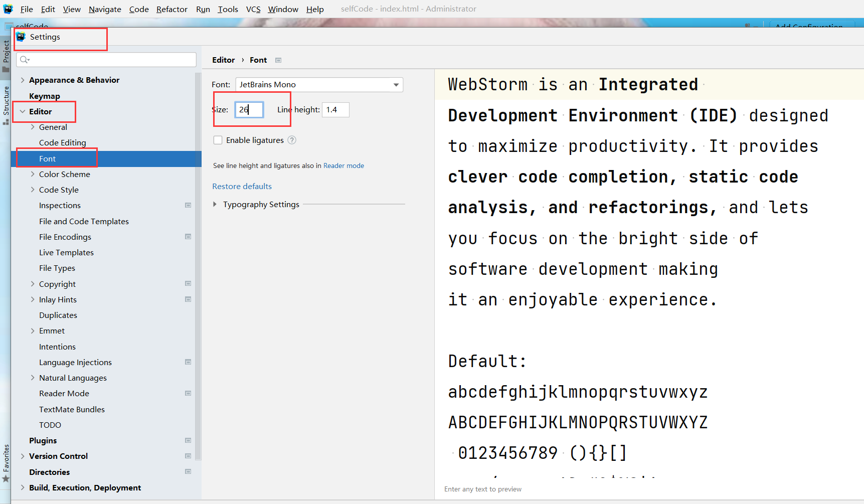Click the project-settings icon beside Reader Mode
Viewport: 864px width, 504px height.
[188, 393]
